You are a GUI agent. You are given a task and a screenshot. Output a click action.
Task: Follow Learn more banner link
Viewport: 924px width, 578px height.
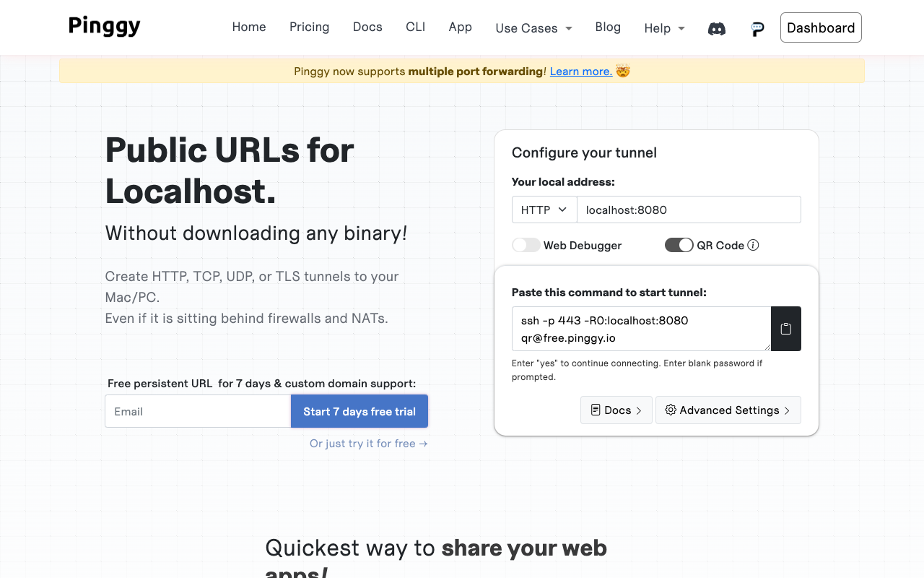click(581, 72)
